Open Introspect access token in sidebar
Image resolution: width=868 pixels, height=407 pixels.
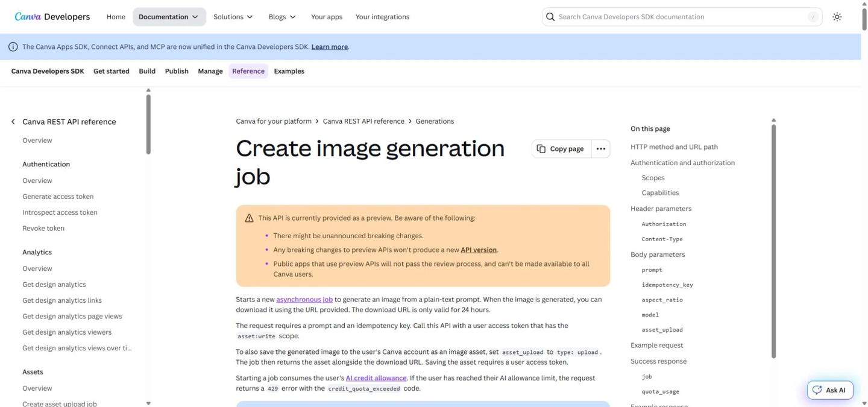pos(60,212)
